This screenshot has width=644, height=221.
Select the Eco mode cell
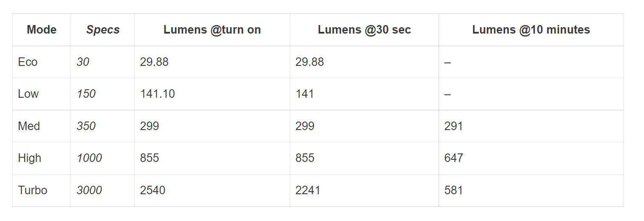tap(28, 62)
